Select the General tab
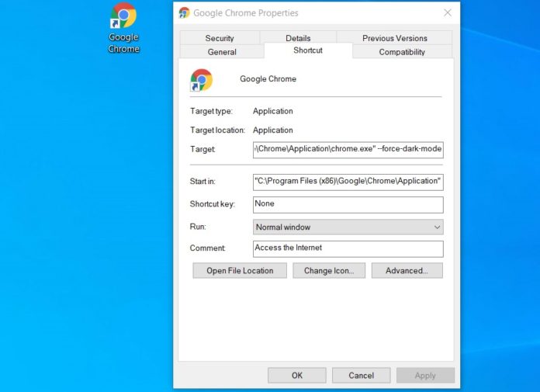The width and height of the screenshot is (540, 392). [x=222, y=52]
